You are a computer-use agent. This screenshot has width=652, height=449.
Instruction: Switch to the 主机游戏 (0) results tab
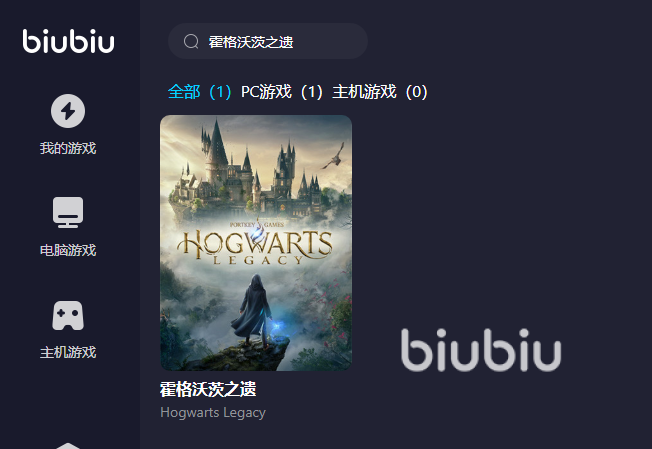point(380,92)
